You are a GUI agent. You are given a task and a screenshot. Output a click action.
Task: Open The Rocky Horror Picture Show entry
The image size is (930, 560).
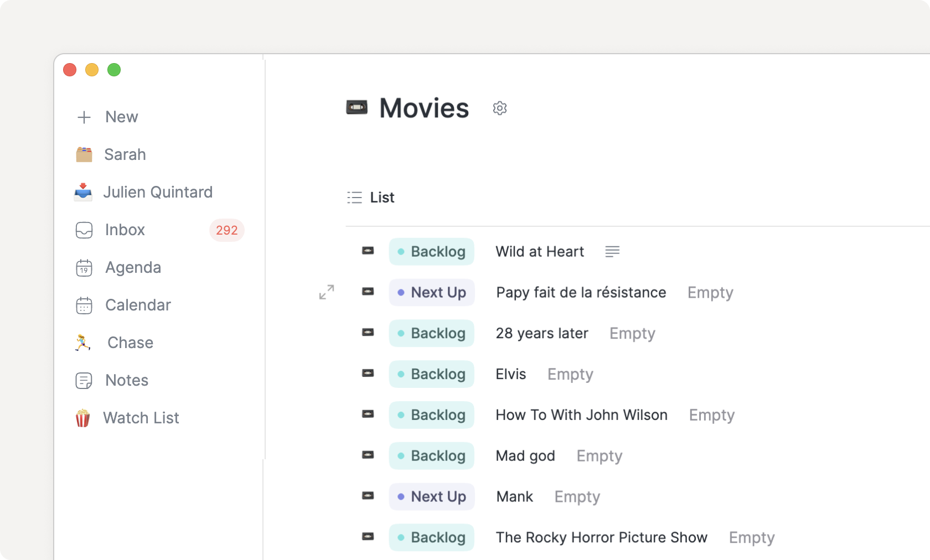tap(601, 537)
